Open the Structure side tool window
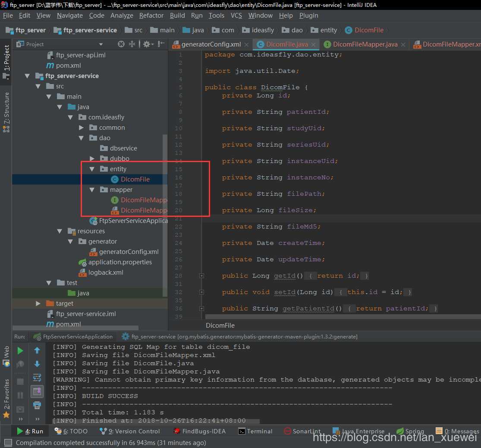Image resolution: width=481 pixels, height=448 pixels. pyautogui.click(x=6, y=112)
